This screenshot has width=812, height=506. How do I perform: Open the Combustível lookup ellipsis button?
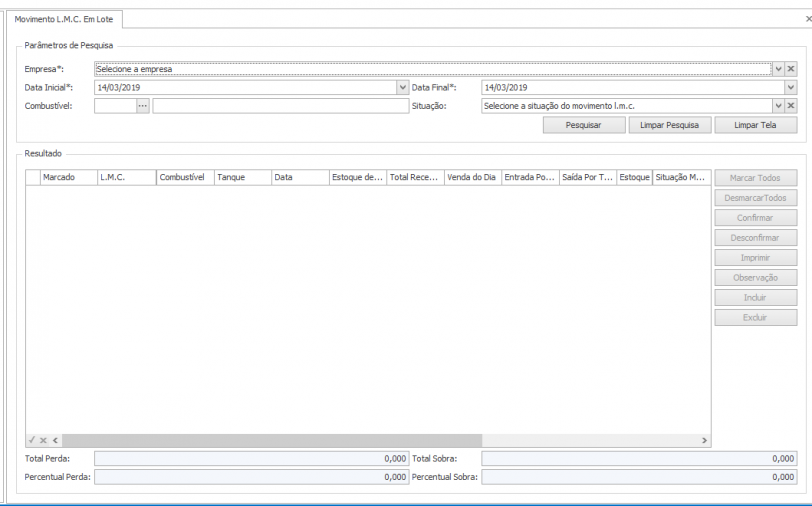tap(143, 106)
